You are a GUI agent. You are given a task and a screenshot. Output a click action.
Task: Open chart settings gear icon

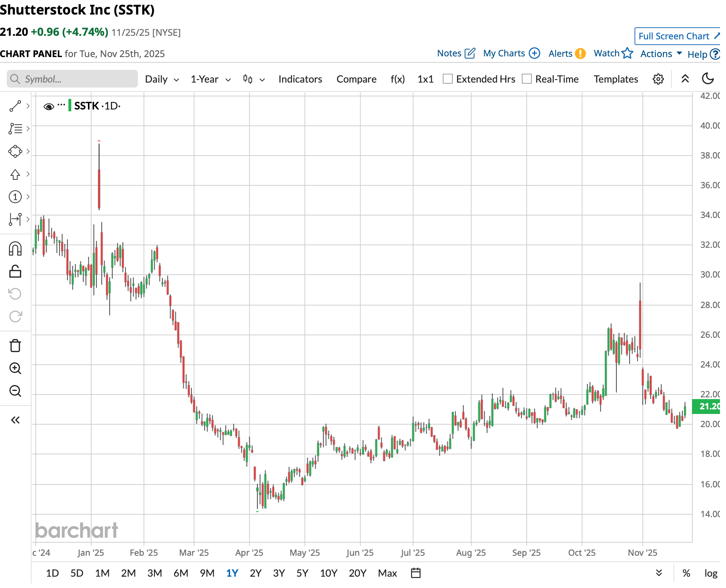click(658, 79)
